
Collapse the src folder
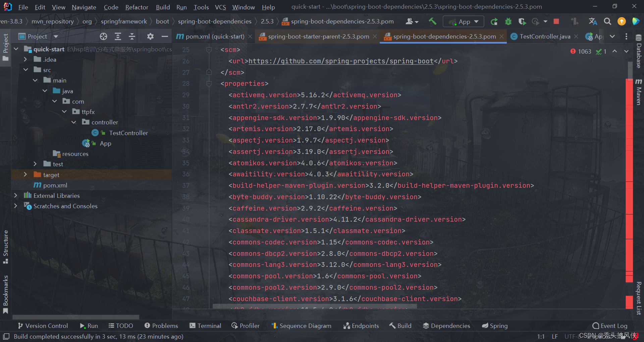pos(25,70)
